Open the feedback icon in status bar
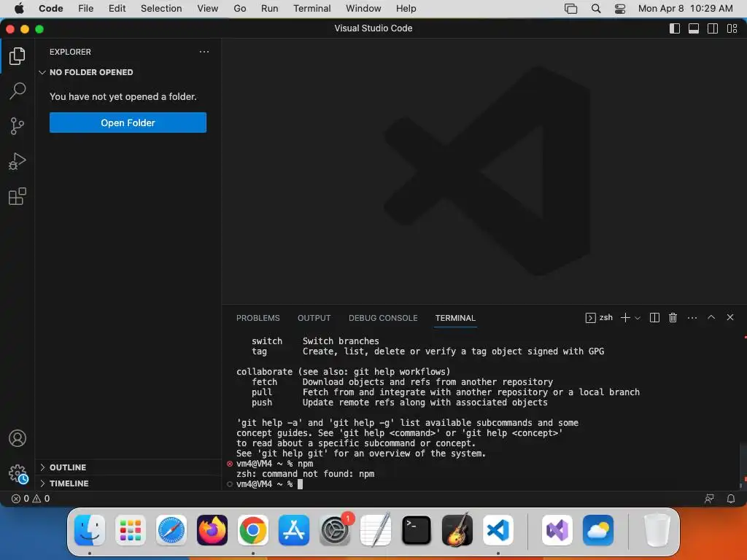The height and width of the screenshot is (560, 747). pyautogui.click(x=709, y=499)
